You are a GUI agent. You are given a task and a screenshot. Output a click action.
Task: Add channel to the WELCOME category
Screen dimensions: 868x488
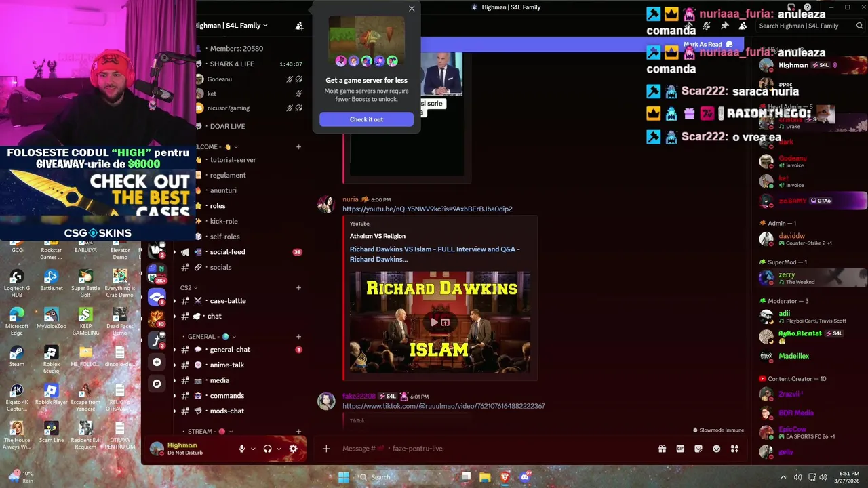click(x=298, y=147)
